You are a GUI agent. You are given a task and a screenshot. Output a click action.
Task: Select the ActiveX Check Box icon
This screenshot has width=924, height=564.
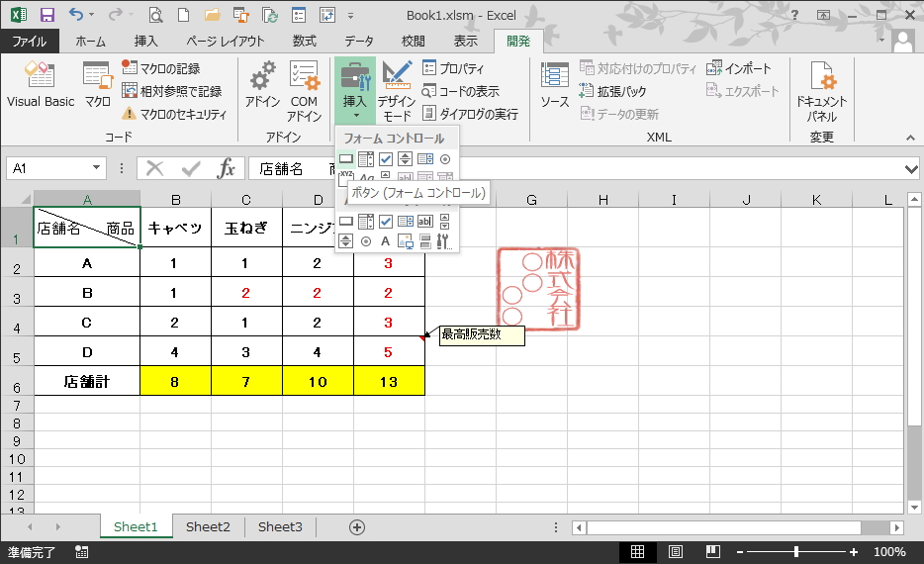coord(386,222)
